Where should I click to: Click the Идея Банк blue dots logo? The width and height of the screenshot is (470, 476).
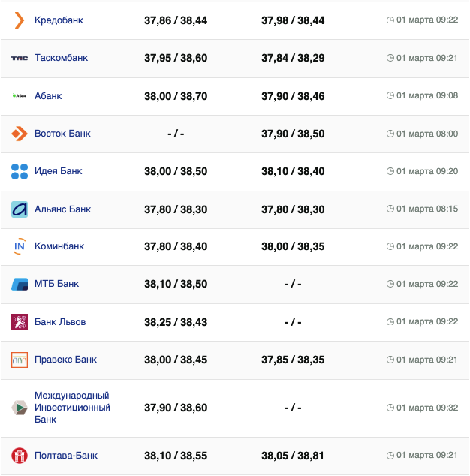20,171
